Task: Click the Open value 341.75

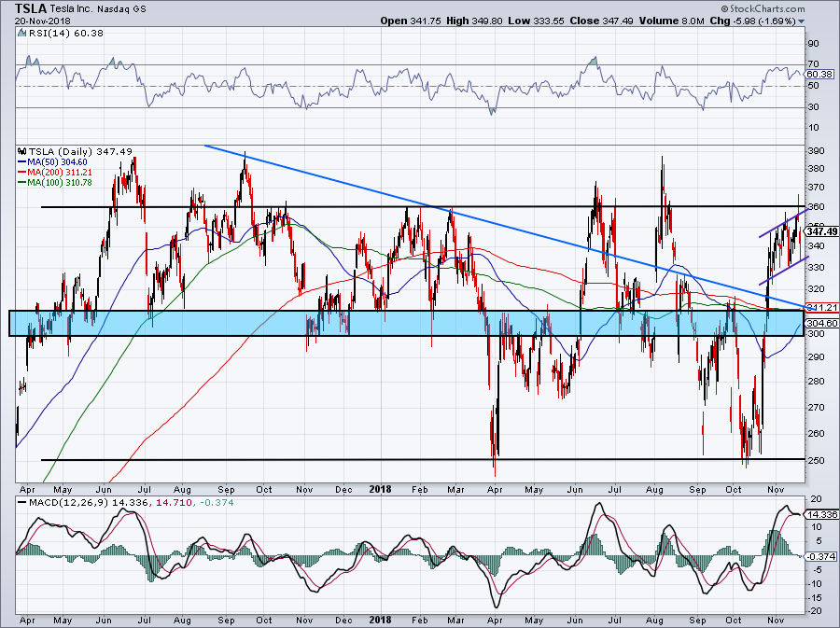Action: click(x=426, y=21)
